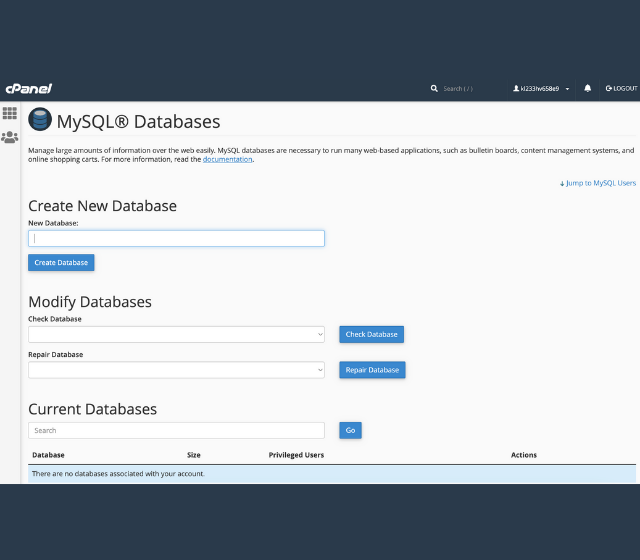Click the Current Databases heading
This screenshot has height=560, width=640.
point(93,409)
